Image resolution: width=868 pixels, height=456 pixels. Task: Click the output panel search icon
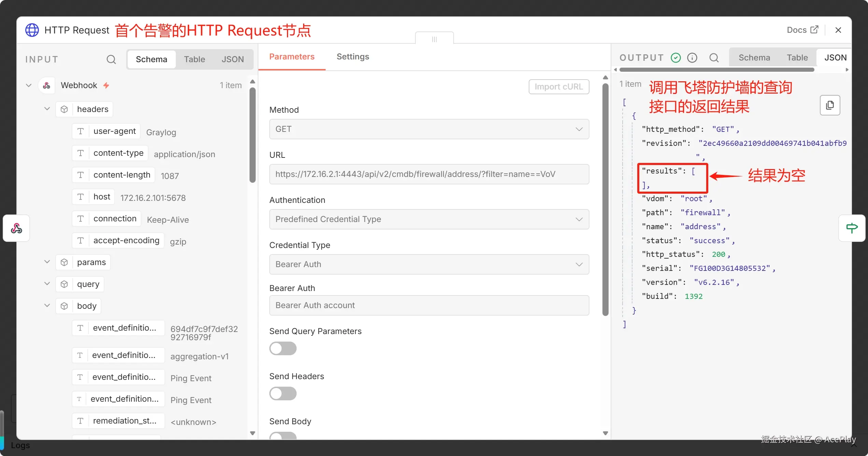pos(714,58)
